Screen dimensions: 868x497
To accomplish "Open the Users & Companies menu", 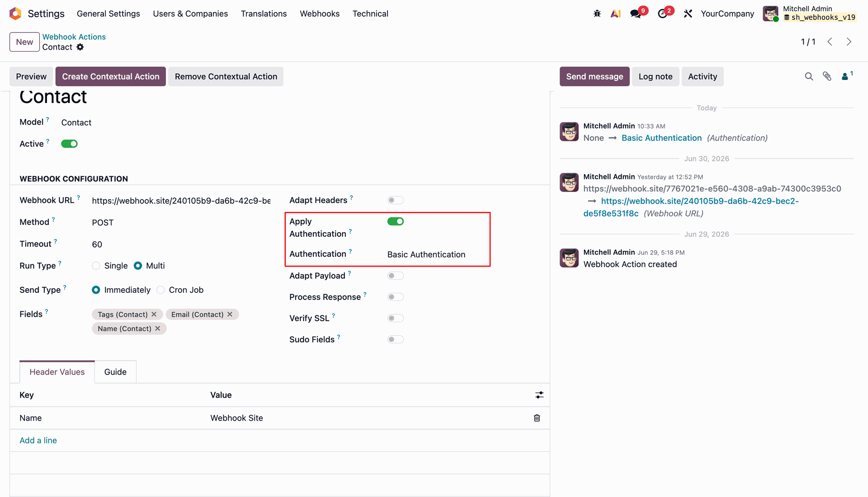I will pos(190,14).
